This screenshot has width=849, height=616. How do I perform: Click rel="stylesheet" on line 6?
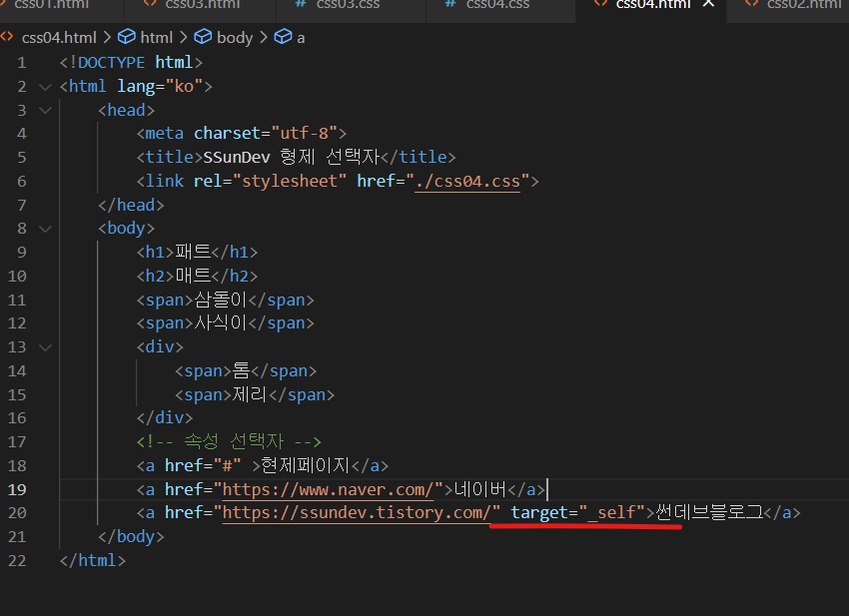pyautogui.click(x=270, y=182)
